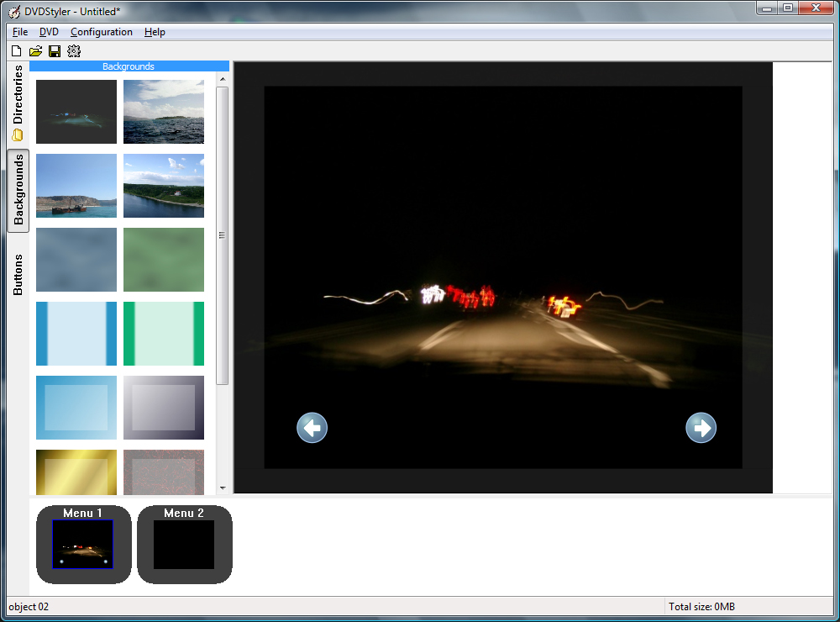Screen dimensions: 840x622
Task: Select the Menu 2 thumbnail
Action: pos(184,544)
